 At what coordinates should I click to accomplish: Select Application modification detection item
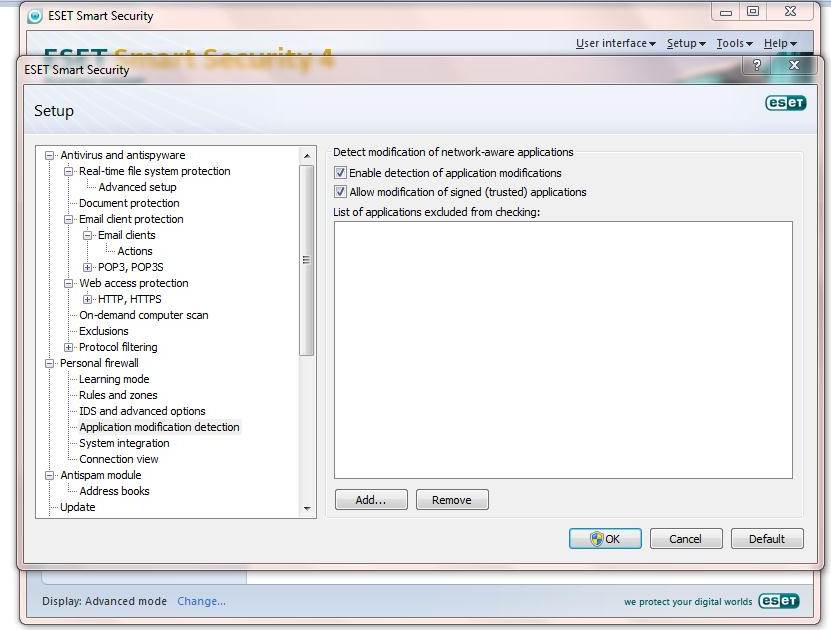point(160,427)
